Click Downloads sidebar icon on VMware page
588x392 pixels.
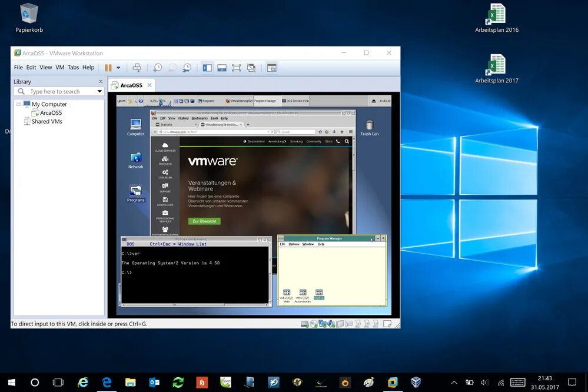point(165,201)
